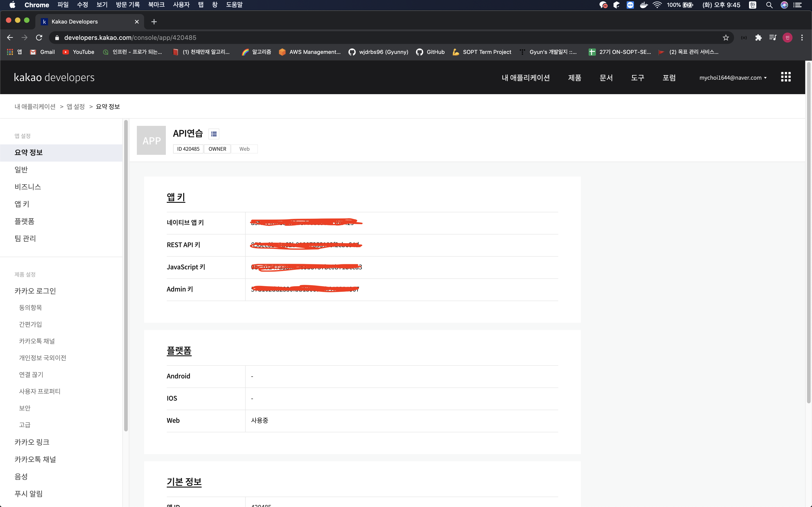Go to 앱 키 in the sidebar
The image size is (812, 507).
point(22,204)
